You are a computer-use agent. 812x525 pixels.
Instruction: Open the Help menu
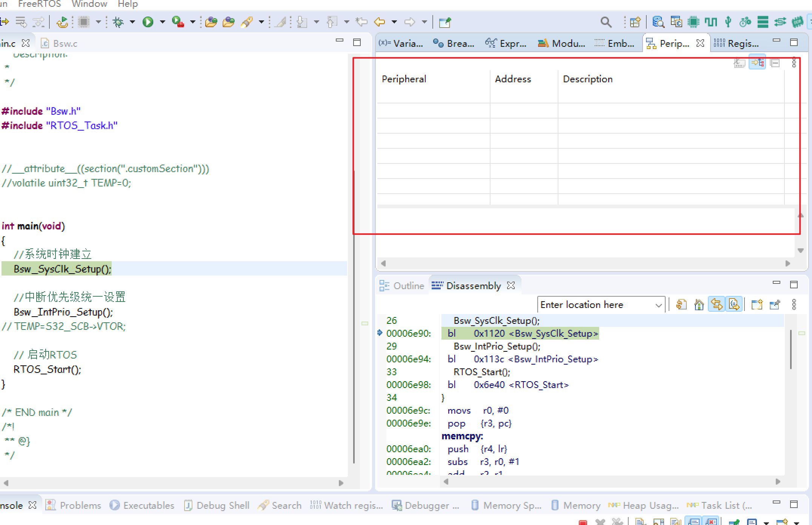(128, 4)
